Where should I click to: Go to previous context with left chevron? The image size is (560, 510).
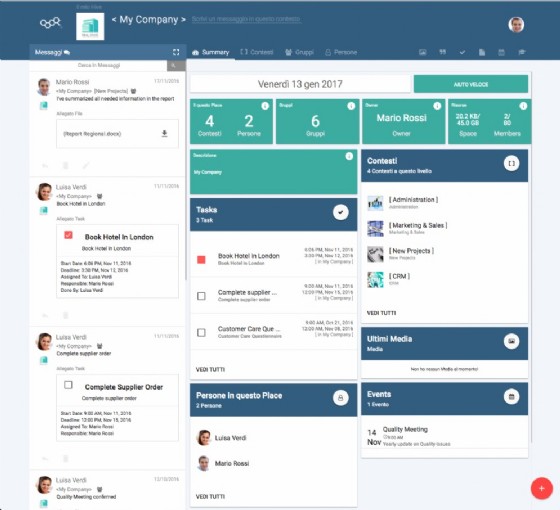(114, 20)
